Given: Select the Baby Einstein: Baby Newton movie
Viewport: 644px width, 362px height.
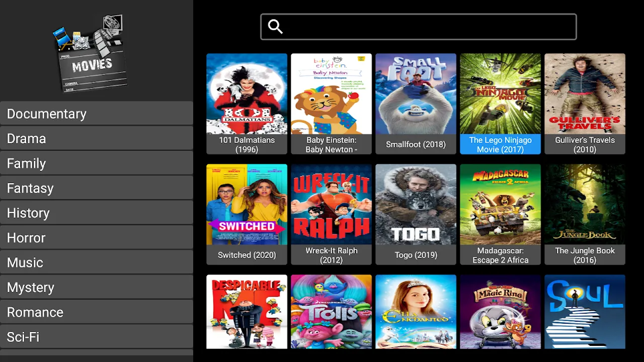Looking at the screenshot, I should coord(332,104).
